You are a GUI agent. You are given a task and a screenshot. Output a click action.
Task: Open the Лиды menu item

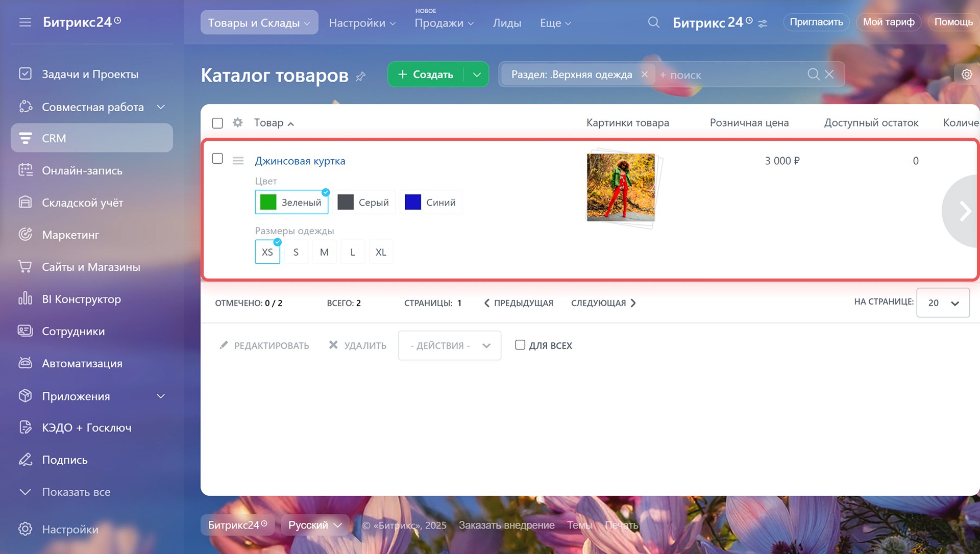[x=506, y=23]
